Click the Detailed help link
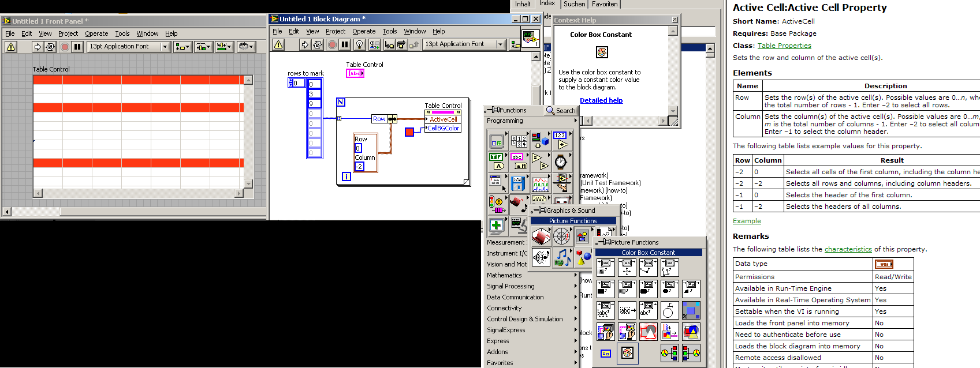 601,100
